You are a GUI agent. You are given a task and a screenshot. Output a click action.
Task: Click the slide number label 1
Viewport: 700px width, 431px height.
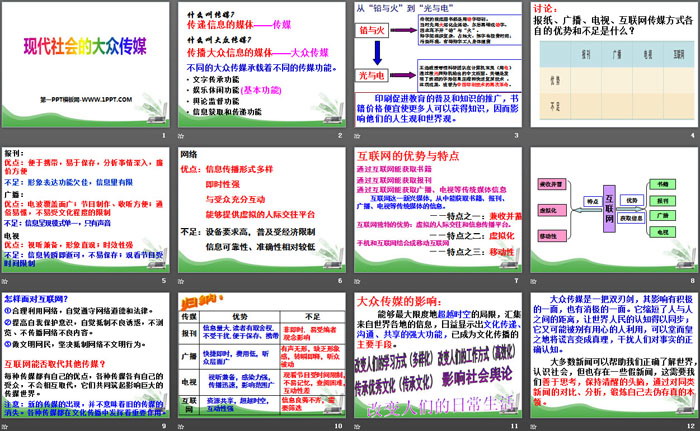(164, 135)
